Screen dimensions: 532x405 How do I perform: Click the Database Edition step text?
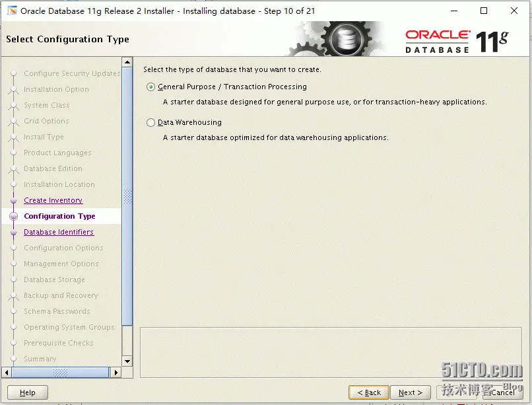pos(53,168)
